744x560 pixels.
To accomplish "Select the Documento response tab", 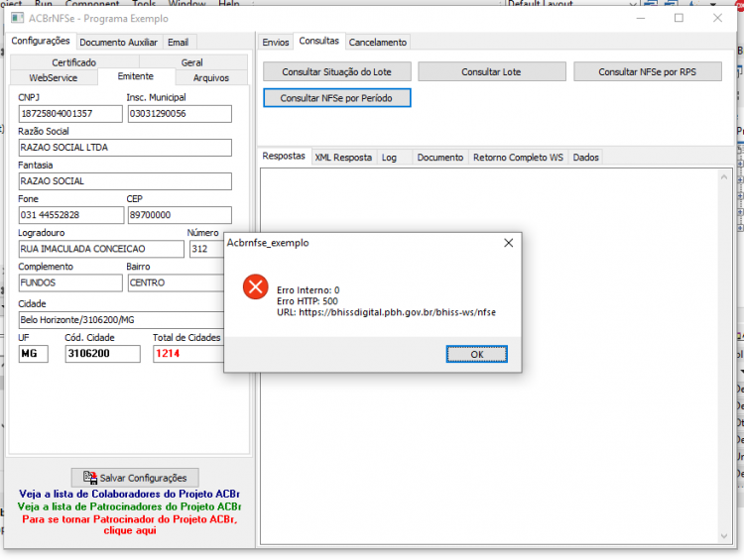I will (440, 158).
